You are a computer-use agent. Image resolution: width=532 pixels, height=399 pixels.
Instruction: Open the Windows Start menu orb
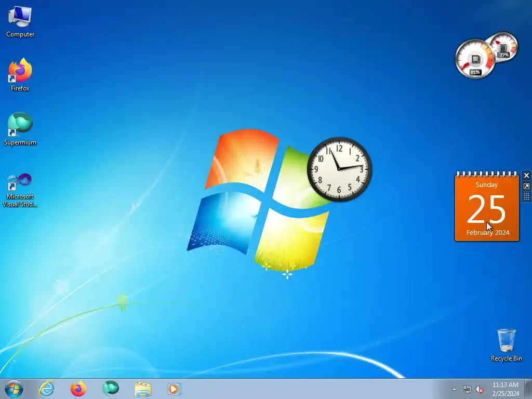coord(14,389)
